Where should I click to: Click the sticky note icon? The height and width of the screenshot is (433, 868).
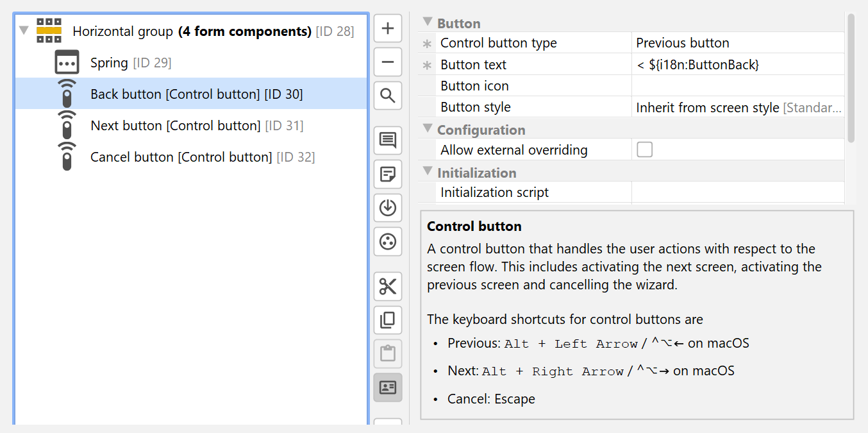click(388, 174)
